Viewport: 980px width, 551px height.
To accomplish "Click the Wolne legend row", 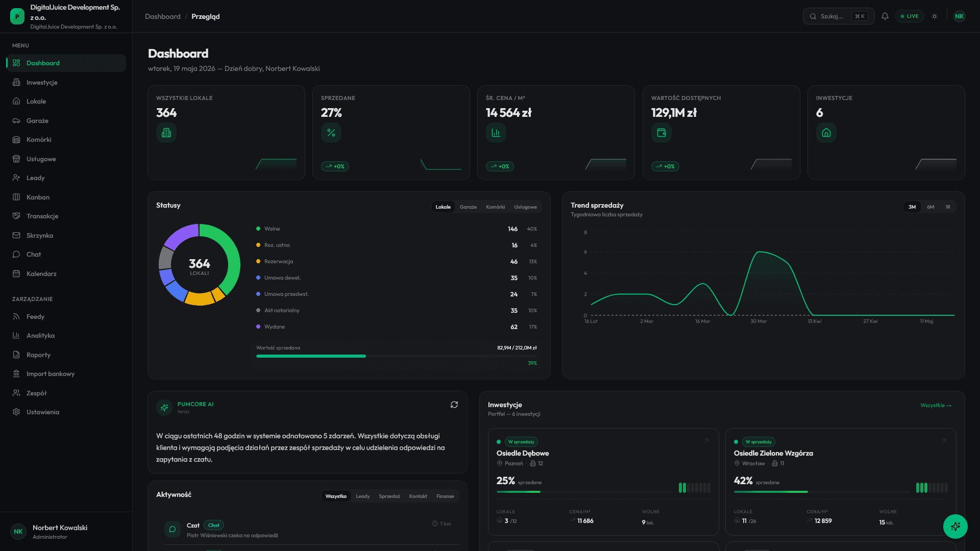I will [x=397, y=229].
